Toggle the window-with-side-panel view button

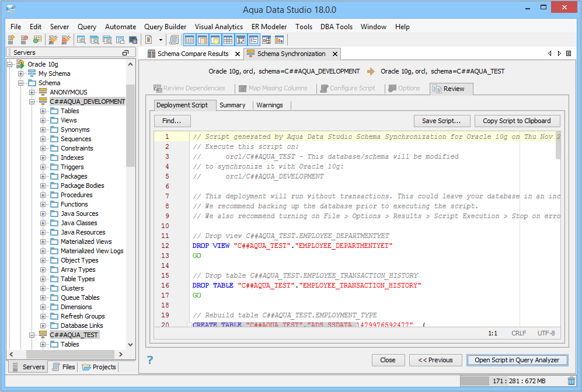click(x=203, y=40)
